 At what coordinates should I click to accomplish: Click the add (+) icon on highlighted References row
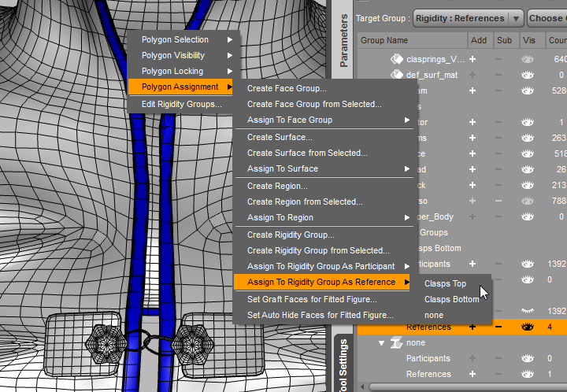472,327
